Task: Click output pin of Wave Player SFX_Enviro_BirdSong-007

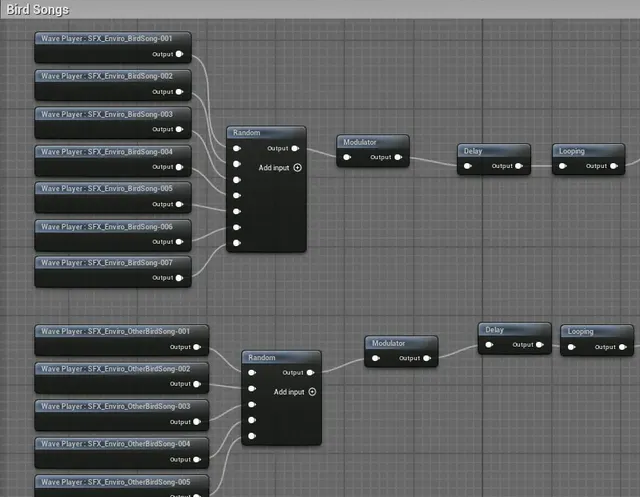Action: (x=180, y=278)
